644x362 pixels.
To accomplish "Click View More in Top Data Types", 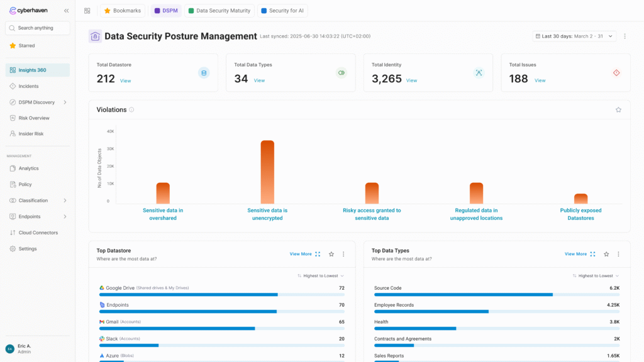I will 575,254.
